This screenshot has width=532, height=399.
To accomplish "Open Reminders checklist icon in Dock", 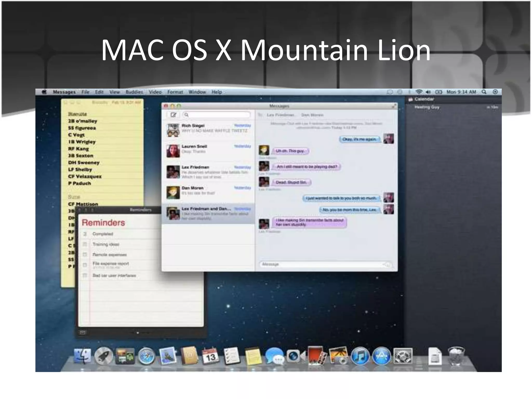I will (232, 356).
